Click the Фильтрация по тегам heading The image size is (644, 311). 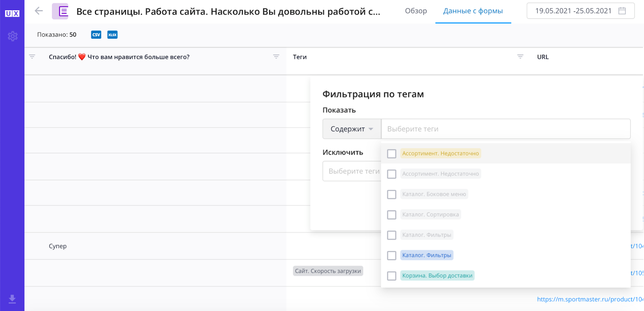(373, 94)
